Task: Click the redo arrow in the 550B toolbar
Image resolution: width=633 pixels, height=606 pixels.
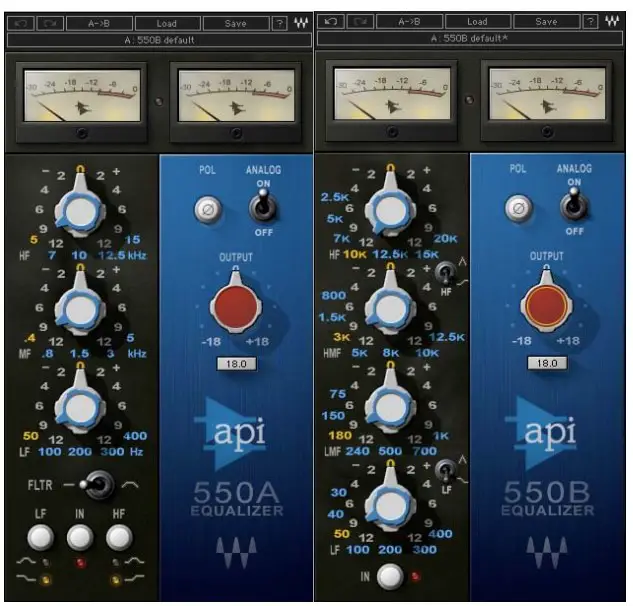Action: click(360, 21)
